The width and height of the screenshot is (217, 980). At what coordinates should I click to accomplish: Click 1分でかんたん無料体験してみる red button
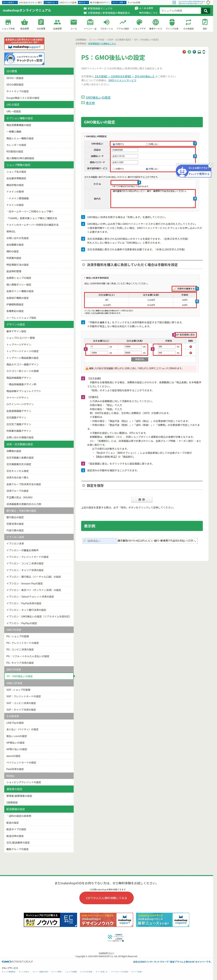pos(107,898)
